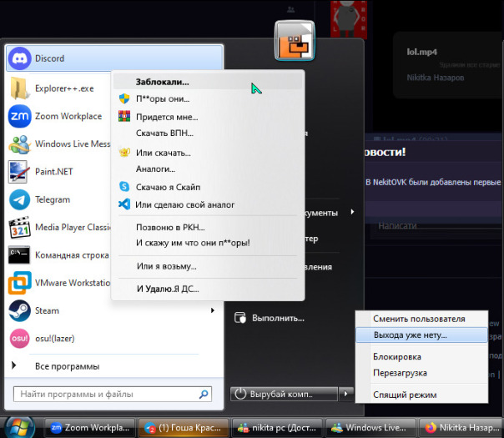Click Выполнить... in Start menu
The image size is (504, 438).
click(x=278, y=318)
